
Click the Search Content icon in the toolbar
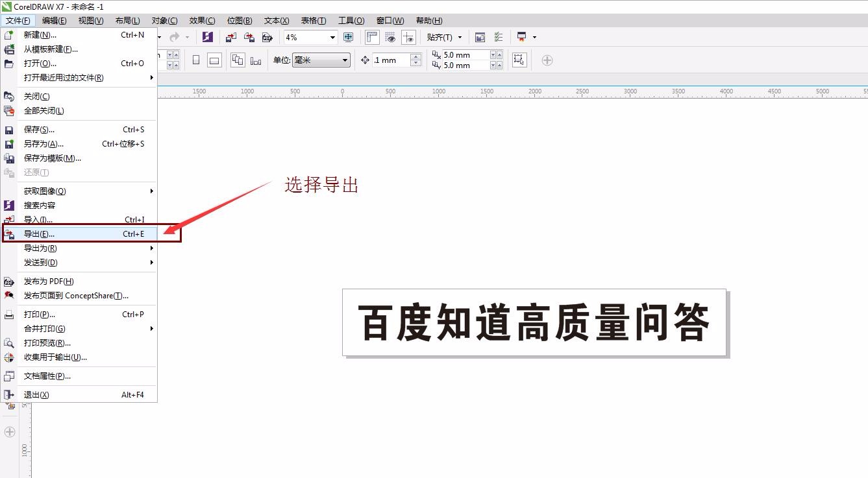(x=207, y=37)
